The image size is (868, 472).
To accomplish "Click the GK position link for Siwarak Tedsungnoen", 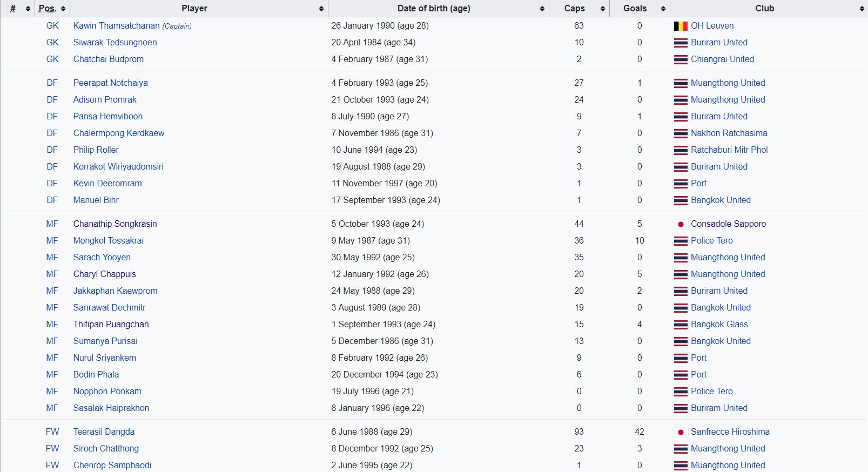I will [x=52, y=43].
